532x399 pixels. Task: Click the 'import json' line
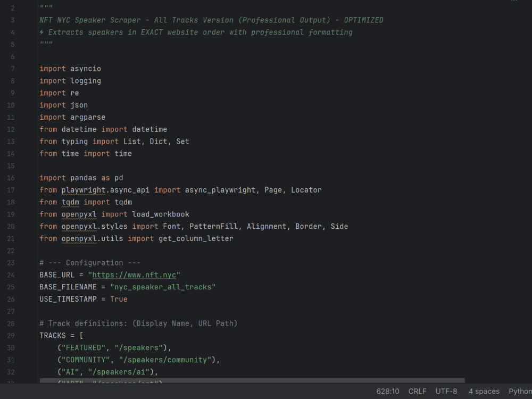pos(63,105)
